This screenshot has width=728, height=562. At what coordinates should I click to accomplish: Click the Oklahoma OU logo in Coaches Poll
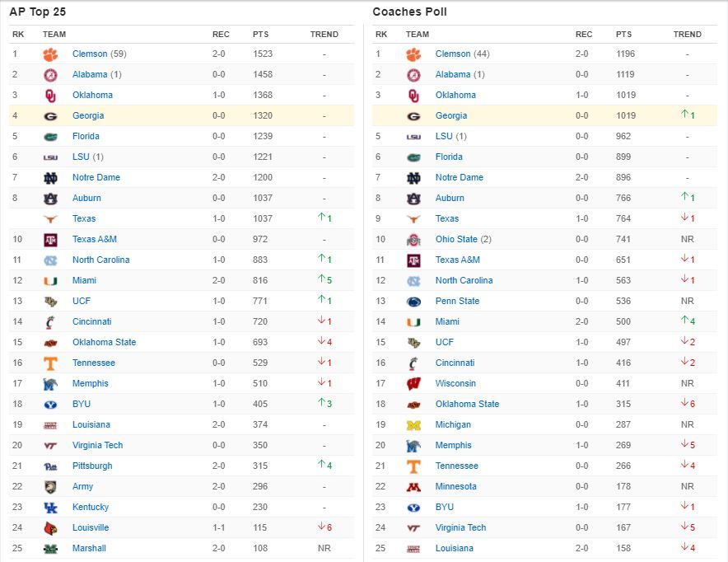coord(413,96)
